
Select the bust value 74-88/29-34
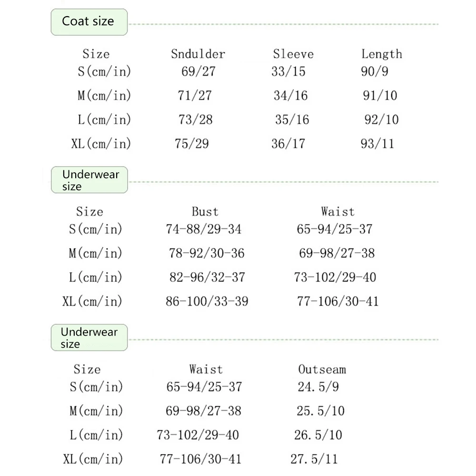tap(204, 229)
